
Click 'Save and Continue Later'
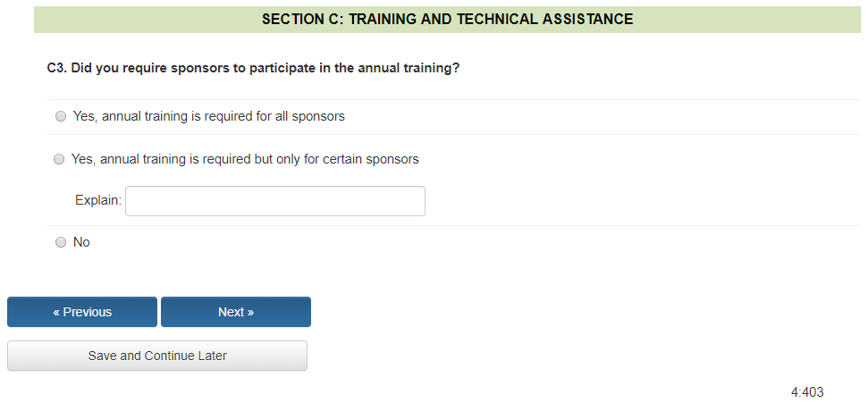click(x=157, y=356)
